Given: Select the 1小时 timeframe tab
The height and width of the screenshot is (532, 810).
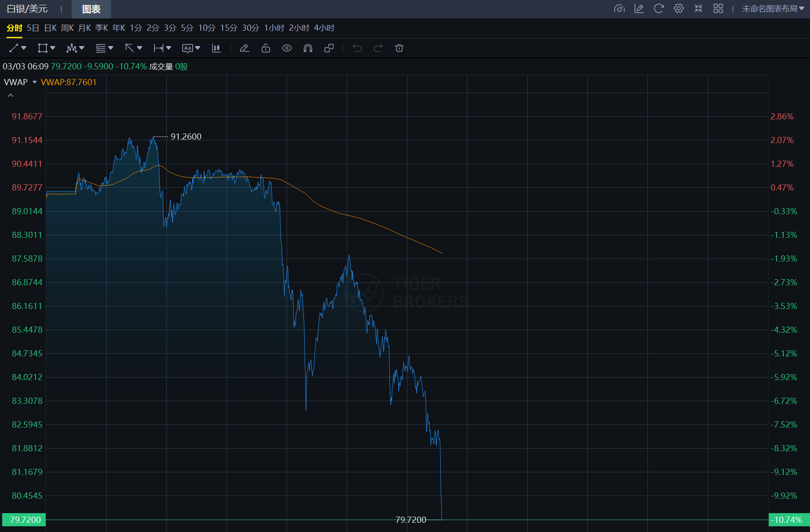Looking at the screenshot, I should (274, 28).
